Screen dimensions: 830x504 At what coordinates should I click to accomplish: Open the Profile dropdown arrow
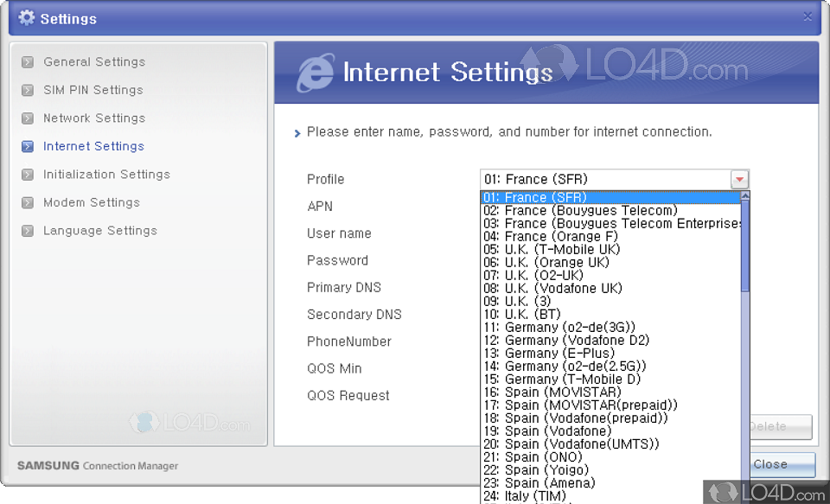(739, 179)
